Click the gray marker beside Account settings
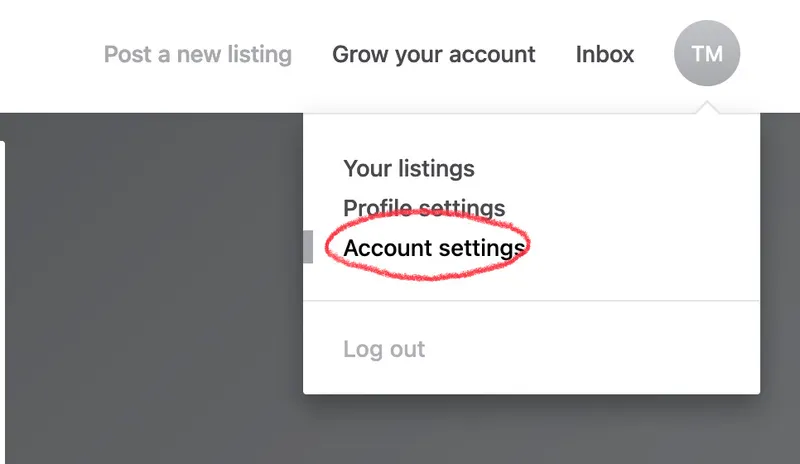This screenshot has width=800, height=464. pyautogui.click(x=308, y=247)
